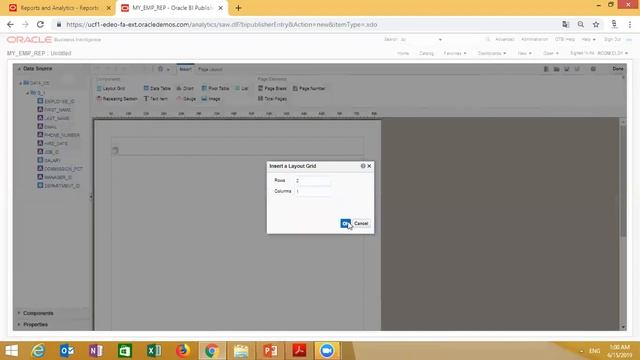Open help icon in Layout Grid dialog
Viewport: 640px width, 360px height.
point(363,166)
